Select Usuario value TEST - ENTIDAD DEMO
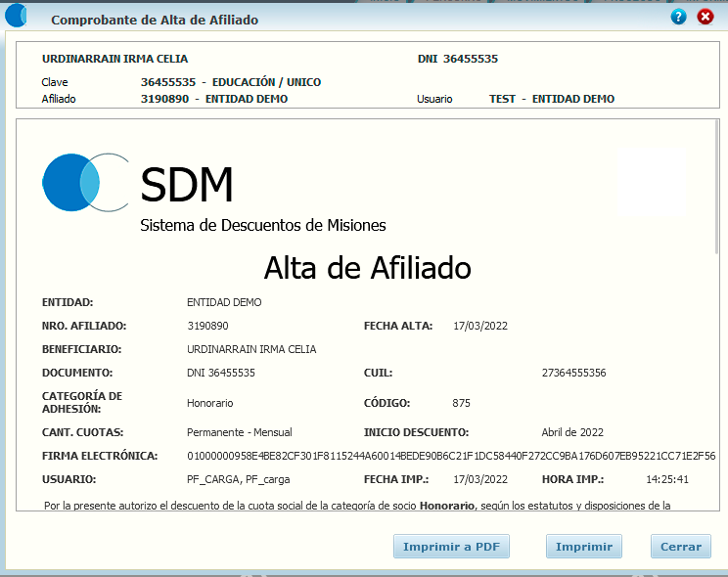The image size is (728, 577). coord(552,99)
